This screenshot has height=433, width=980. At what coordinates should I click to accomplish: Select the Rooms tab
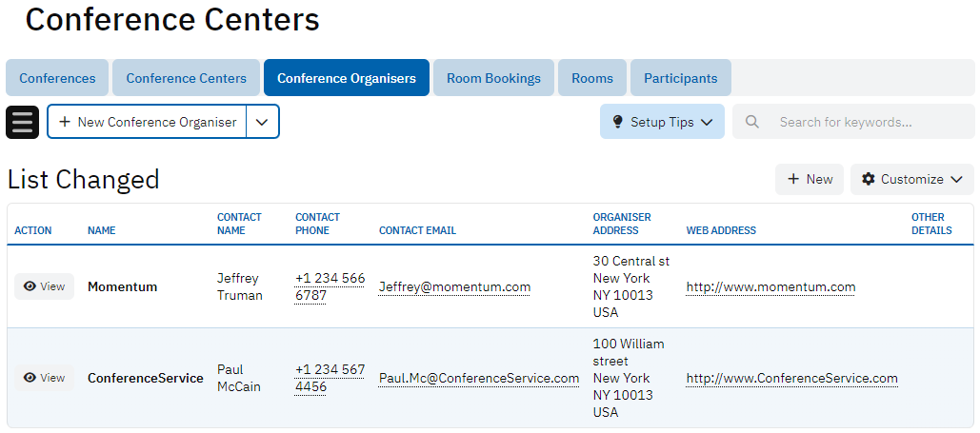592,78
